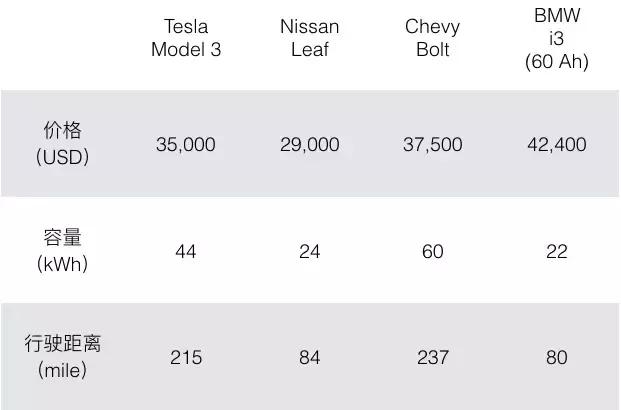Select the 215 mile range cell
Screen dimensions: 621x410
pyautogui.click(x=186, y=358)
